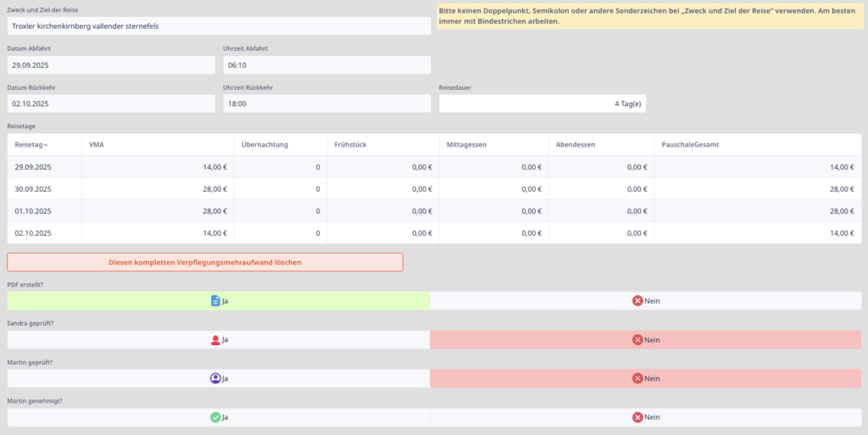Focus the Zweck und Ziel der Reise field
Screen dimensions: 868x435
tap(219, 26)
